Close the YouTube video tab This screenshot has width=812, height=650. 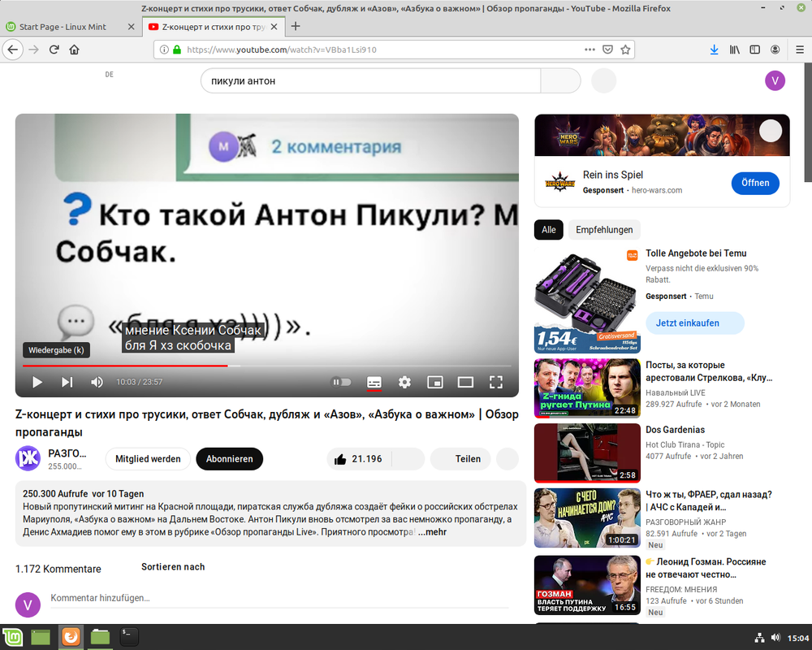tap(274, 27)
